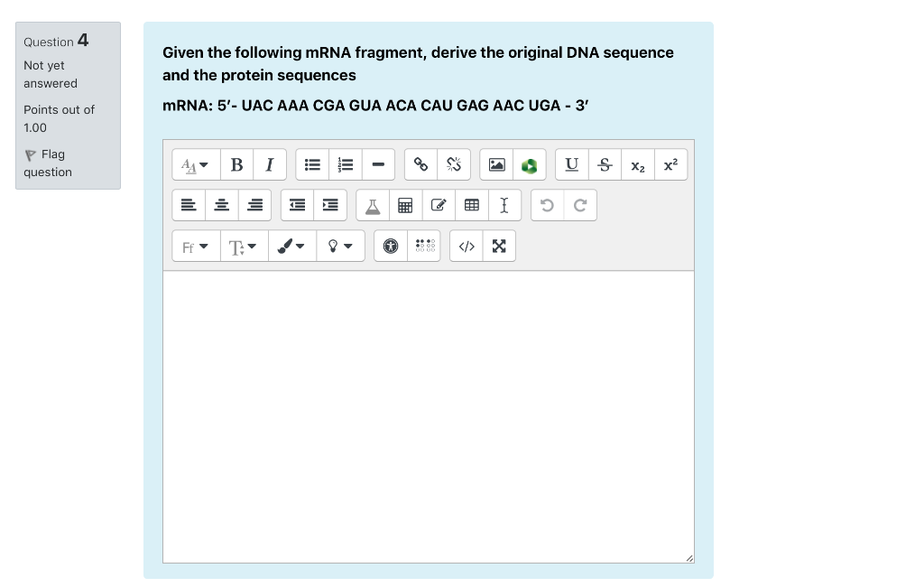Image resolution: width=924 pixels, height=587 pixels.
Task: Insert a numbered ordered list
Action: pyautogui.click(x=346, y=164)
